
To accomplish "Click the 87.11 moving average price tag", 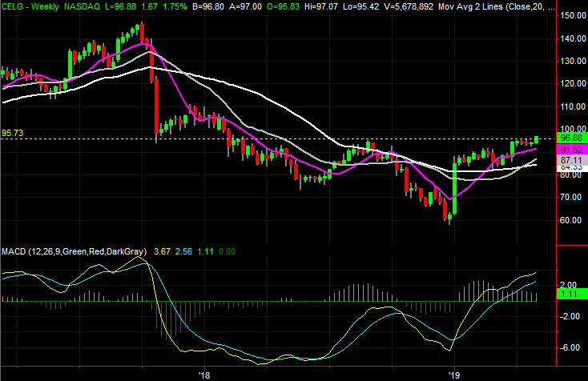I will [x=571, y=160].
